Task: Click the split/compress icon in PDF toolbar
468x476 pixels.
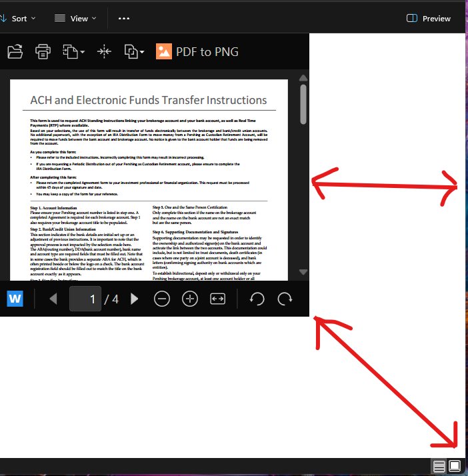Action: coord(104,51)
